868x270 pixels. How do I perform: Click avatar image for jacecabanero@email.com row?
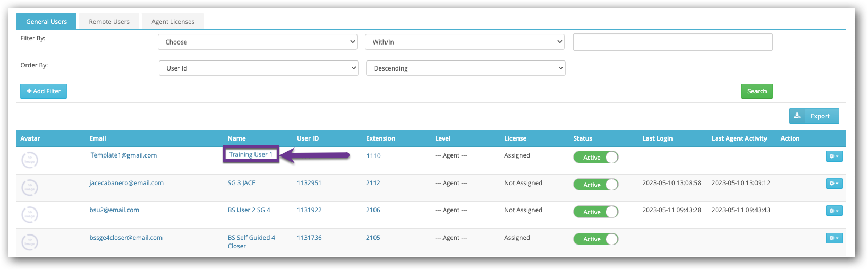point(30,187)
